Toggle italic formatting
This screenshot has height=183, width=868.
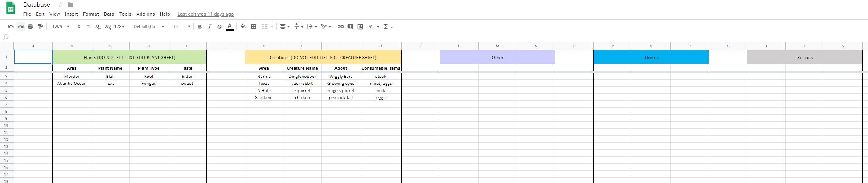point(210,27)
